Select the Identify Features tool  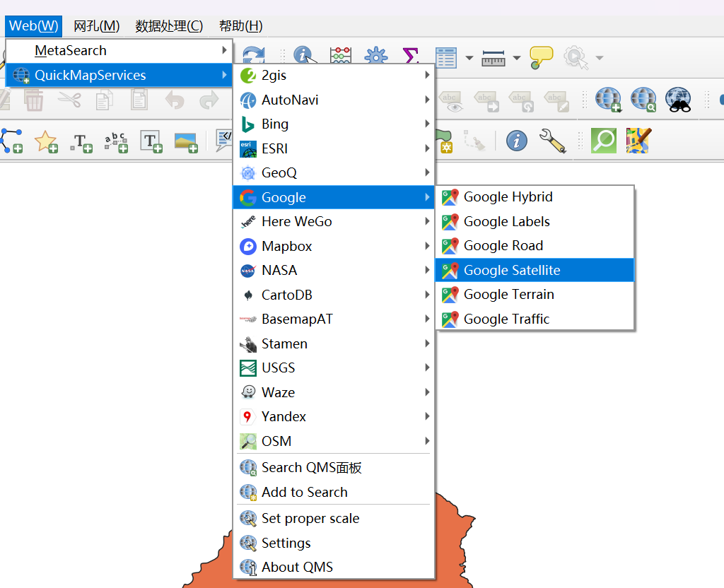pos(304,54)
